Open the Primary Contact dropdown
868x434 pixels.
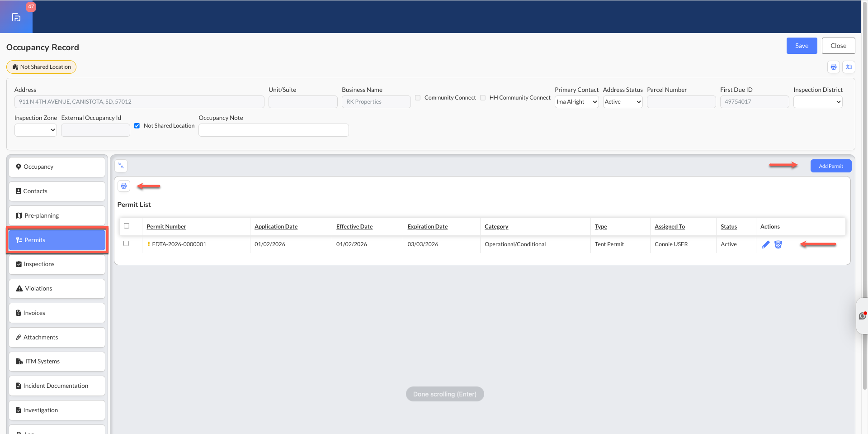point(577,102)
